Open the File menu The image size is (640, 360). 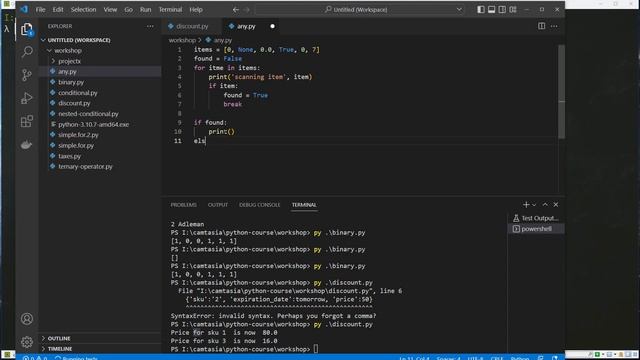tap(40, 9)
